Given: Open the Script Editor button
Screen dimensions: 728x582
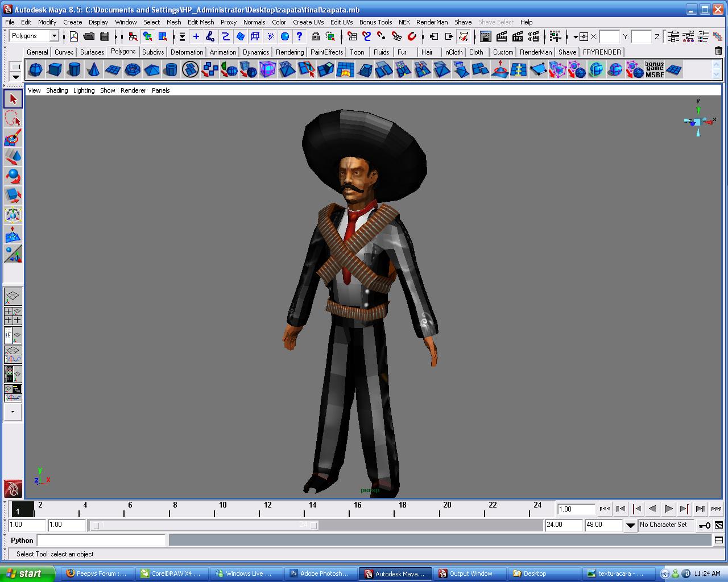Looking at the screenshot, I should pos(718,540).
